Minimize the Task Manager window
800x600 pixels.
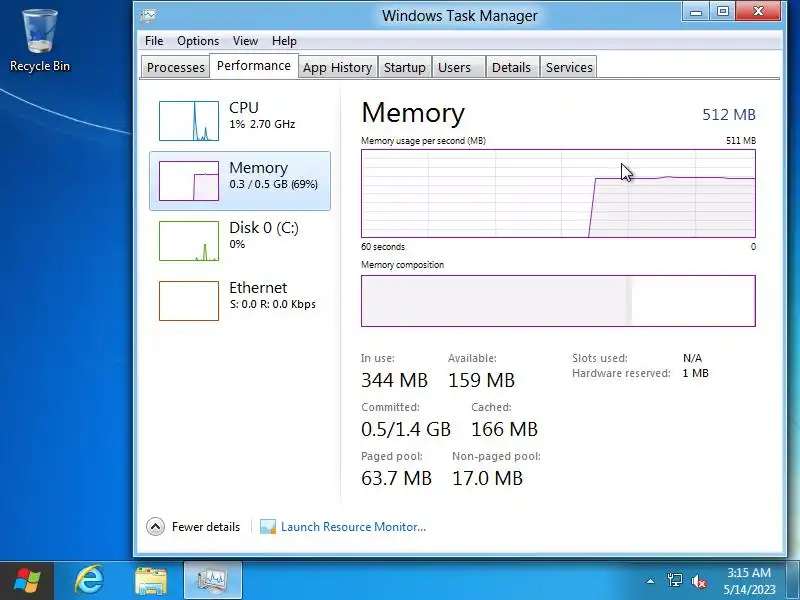pos(696,11)
